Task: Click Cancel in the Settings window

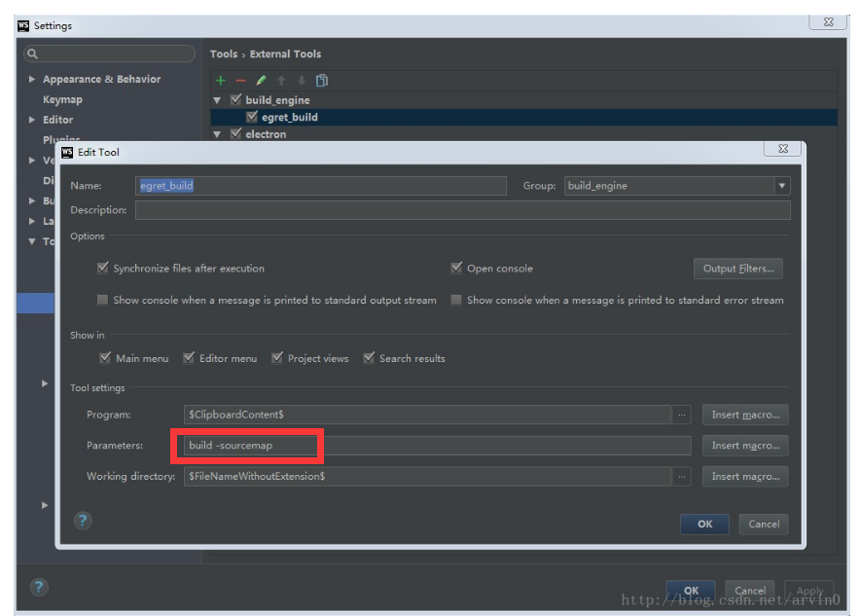Action: (750, 591)
